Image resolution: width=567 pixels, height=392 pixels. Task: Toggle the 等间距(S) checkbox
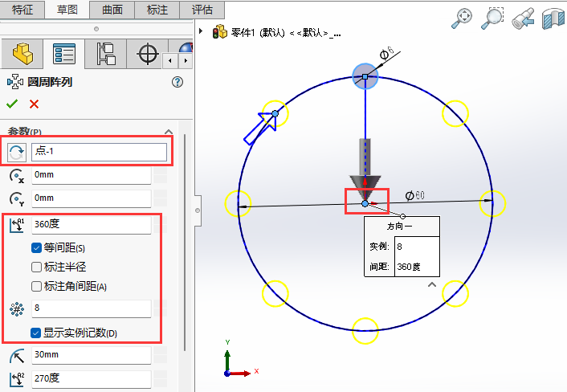click(36, 247)
